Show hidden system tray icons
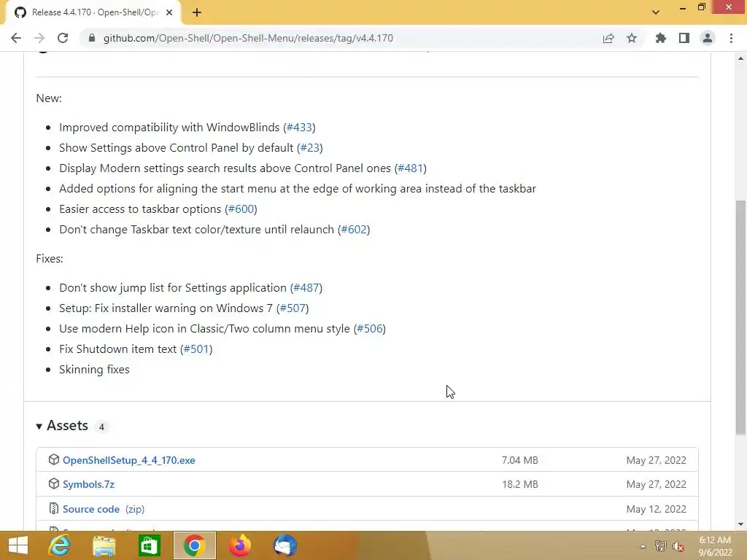This screenshot has width=747, height=560. click(x=643, y=546)
